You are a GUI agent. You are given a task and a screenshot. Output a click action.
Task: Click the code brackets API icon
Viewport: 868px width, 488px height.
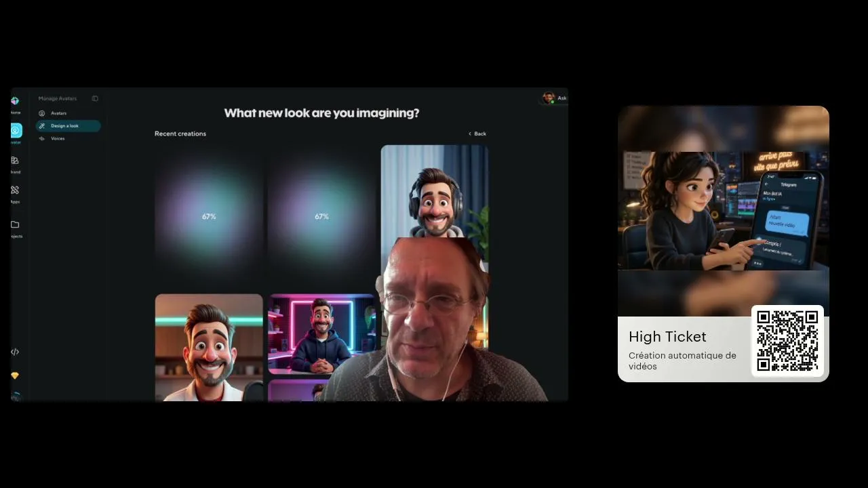(15, 352)
